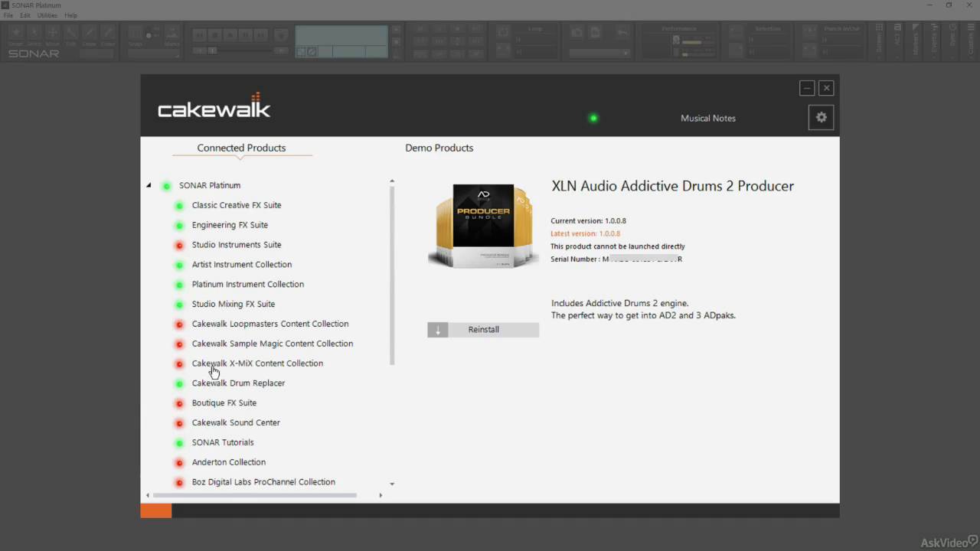Select the Draw tool in SONAR toolbar
This screenshot has height=551, width=980.
[x=90, y=33]
